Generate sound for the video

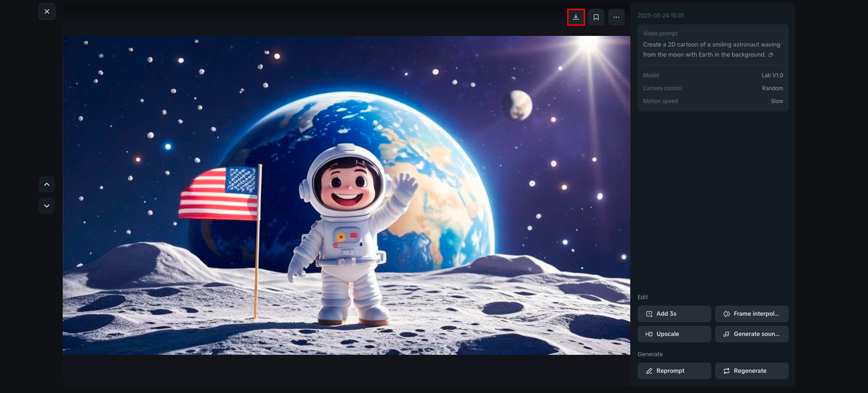click(752, 334)
